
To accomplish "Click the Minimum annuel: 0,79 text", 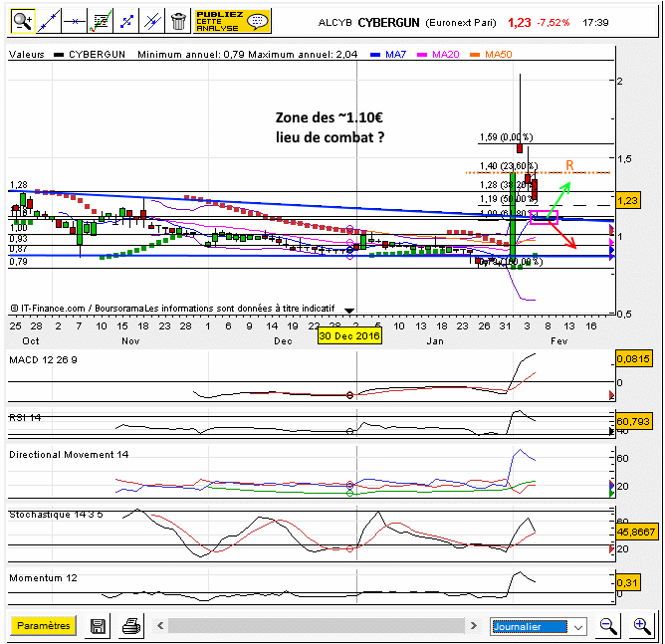I will (x=192, y=55).
